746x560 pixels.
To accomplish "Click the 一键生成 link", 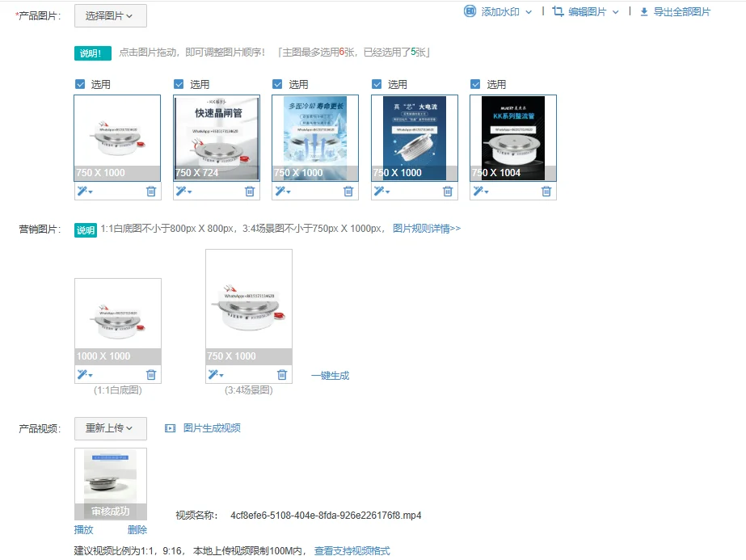I will [x=331, y=376].
